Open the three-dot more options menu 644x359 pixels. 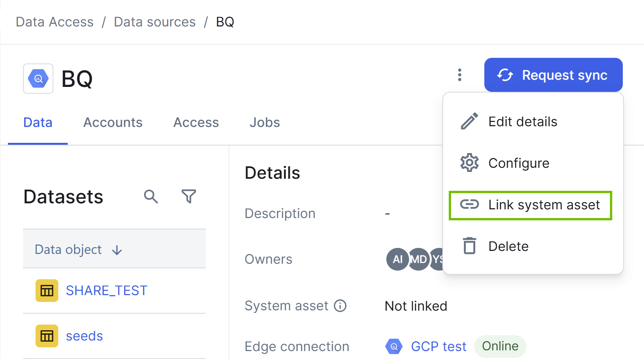click(459, 75)
